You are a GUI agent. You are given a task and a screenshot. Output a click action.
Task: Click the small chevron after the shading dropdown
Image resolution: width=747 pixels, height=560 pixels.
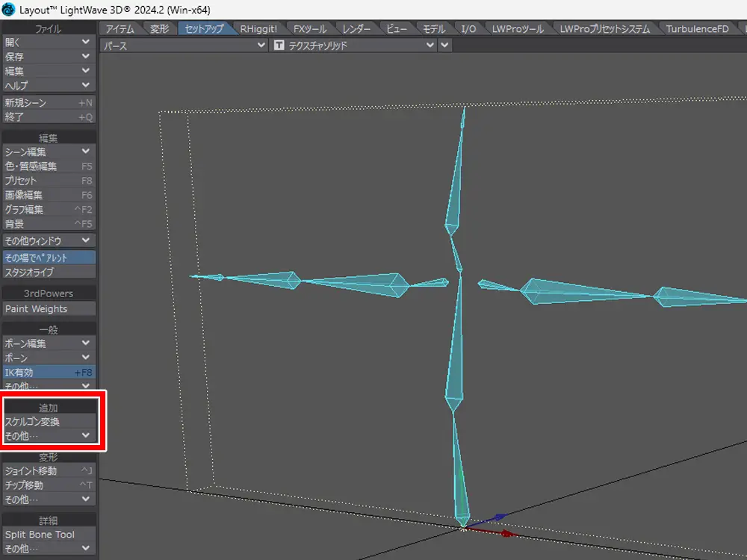click(x=446, y=46)
